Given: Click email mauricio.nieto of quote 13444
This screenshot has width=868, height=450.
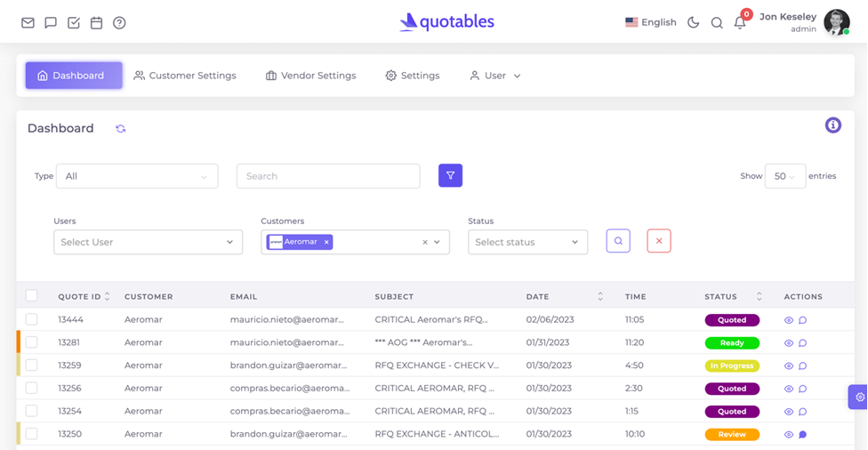Looking at the screenshot, I should [x=286, y=319].
